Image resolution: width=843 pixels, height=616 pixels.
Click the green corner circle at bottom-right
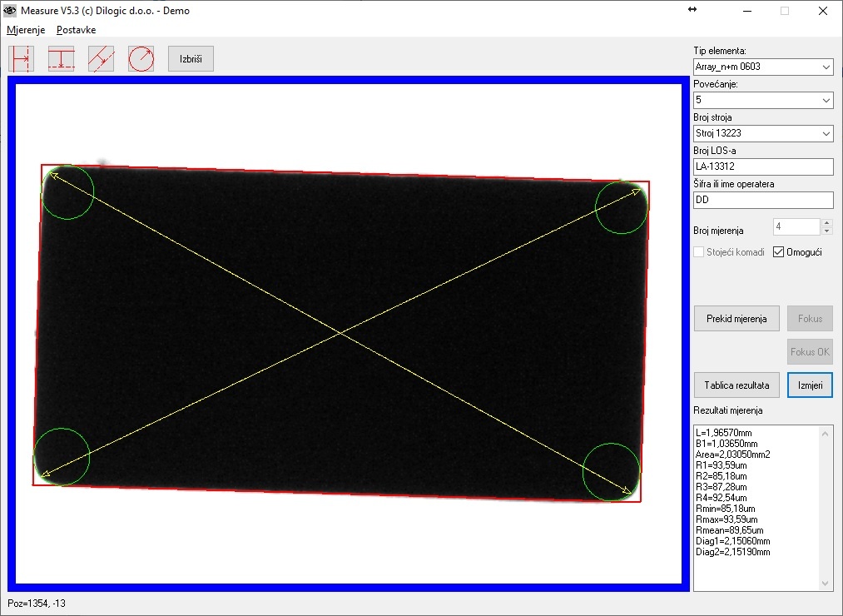612,472
